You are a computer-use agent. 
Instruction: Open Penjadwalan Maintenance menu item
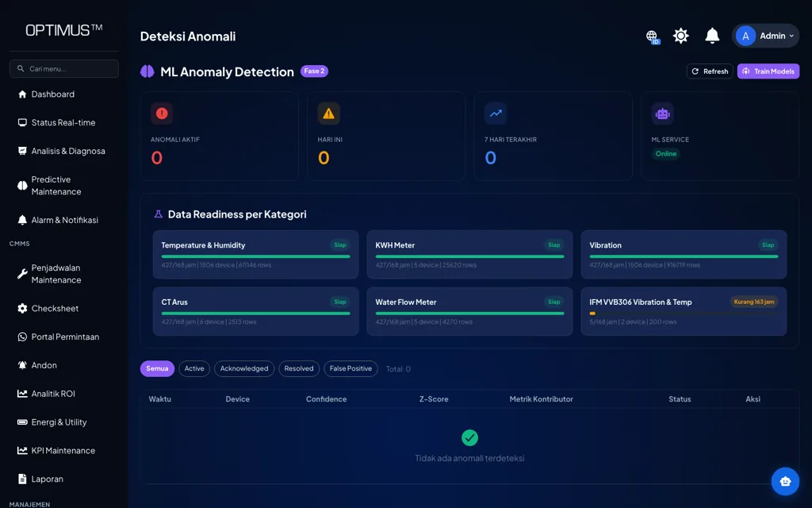pos(57,274)
